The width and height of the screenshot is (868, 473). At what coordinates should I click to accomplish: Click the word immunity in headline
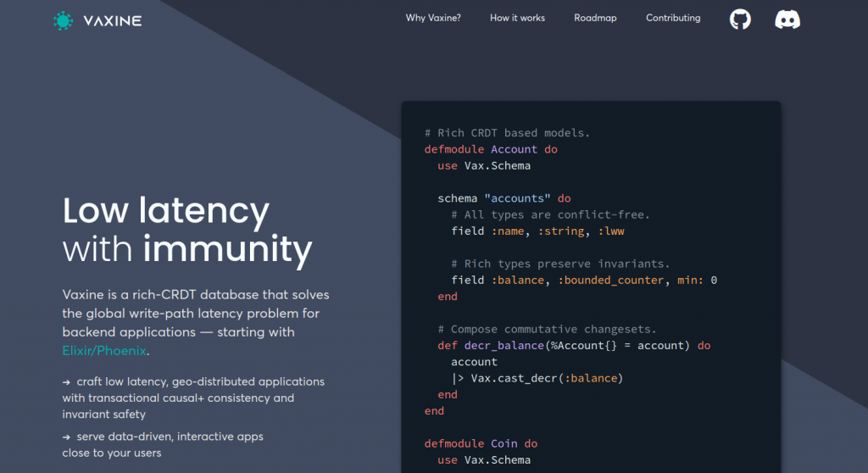[227, 248]
